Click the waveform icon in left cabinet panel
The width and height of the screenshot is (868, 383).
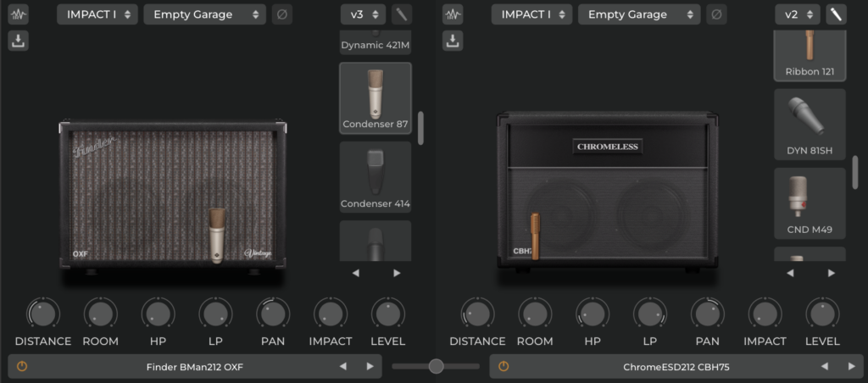tap(19, 14)
